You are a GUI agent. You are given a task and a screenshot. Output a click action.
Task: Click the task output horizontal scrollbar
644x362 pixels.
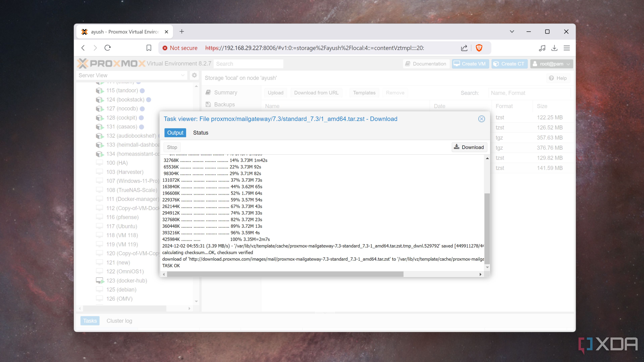pyautogui.click(x=285, y=274)
